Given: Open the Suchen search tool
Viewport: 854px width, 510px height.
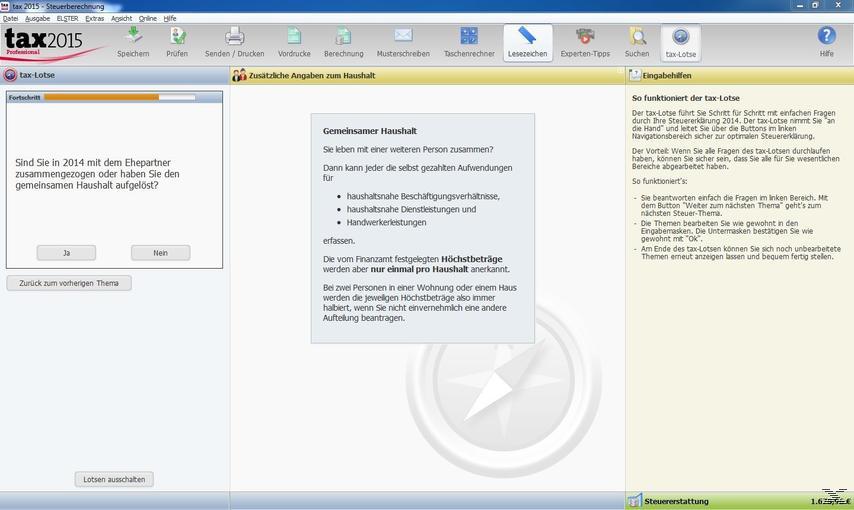Looking at the screenshot, I should tap(637, 42).
